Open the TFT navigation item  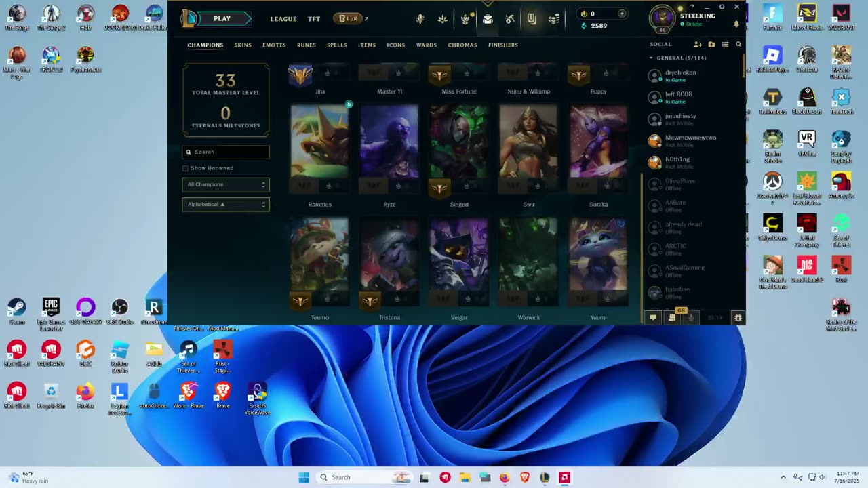click(x=314, y=19)
